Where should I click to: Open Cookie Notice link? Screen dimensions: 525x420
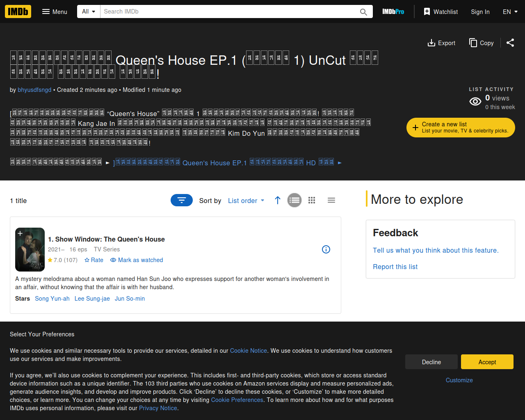[249, 351]
